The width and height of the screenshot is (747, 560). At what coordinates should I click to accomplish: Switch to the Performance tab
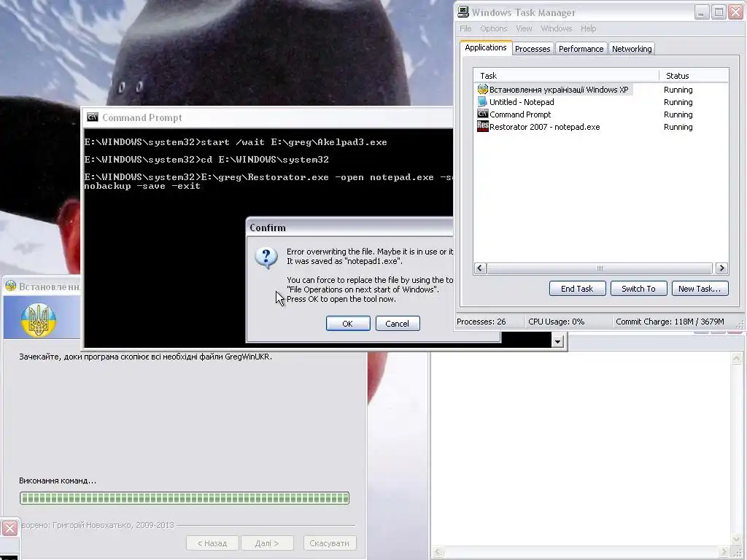coord(581,49)
